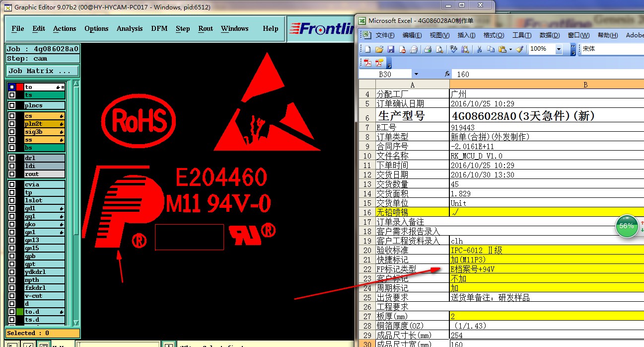Click red color box of 'to' layer
The height and width of the screenshot is (347, 644).
[x=20, y=87]
